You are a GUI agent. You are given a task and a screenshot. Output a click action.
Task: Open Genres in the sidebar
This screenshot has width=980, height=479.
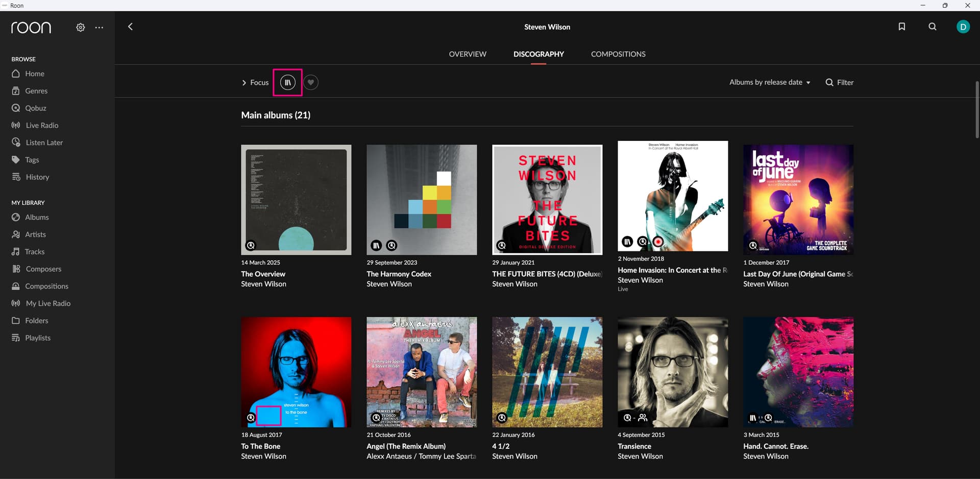click(36, 91)
